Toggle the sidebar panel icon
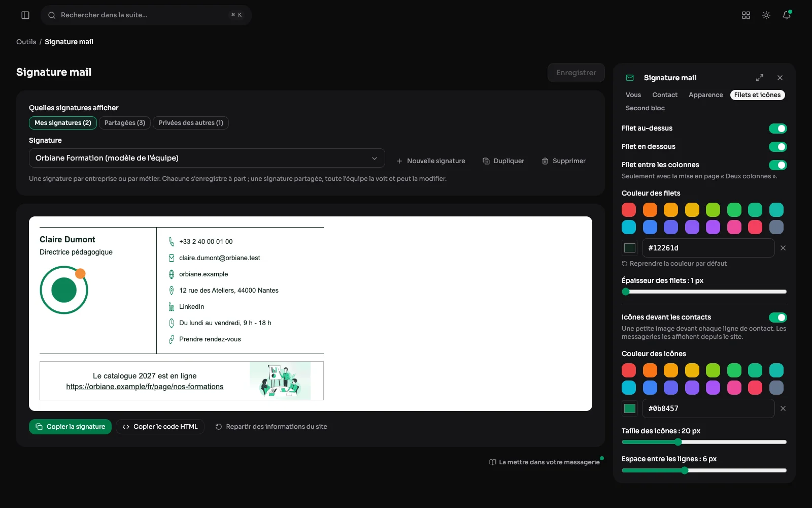Viewport: 812px width, 508px height. tap(25, 15)
